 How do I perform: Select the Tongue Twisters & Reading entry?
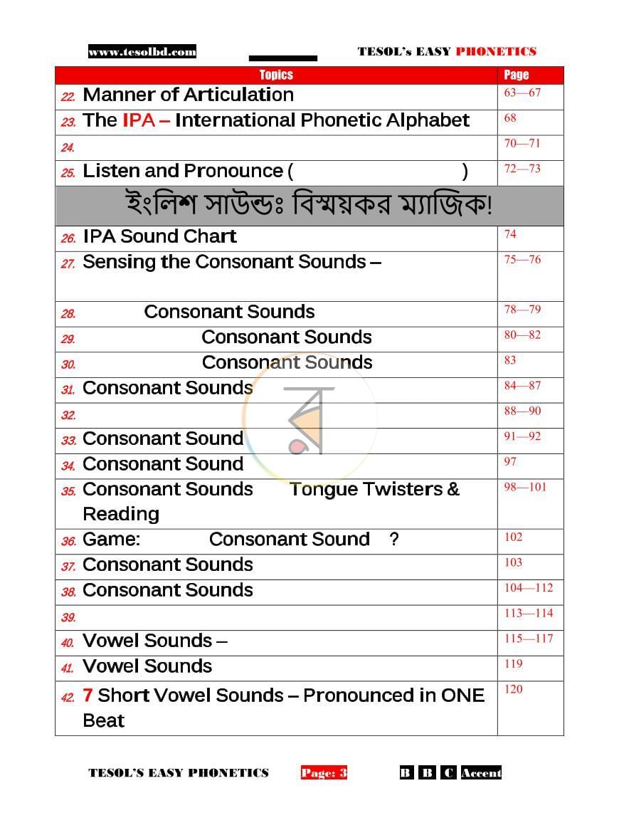point(271,501)
